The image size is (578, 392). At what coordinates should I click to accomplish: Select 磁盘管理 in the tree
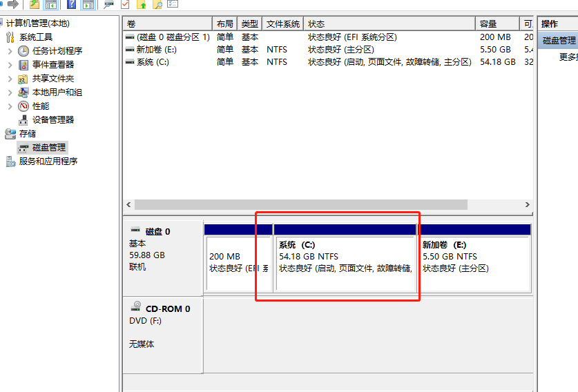[x=49, y=148]
